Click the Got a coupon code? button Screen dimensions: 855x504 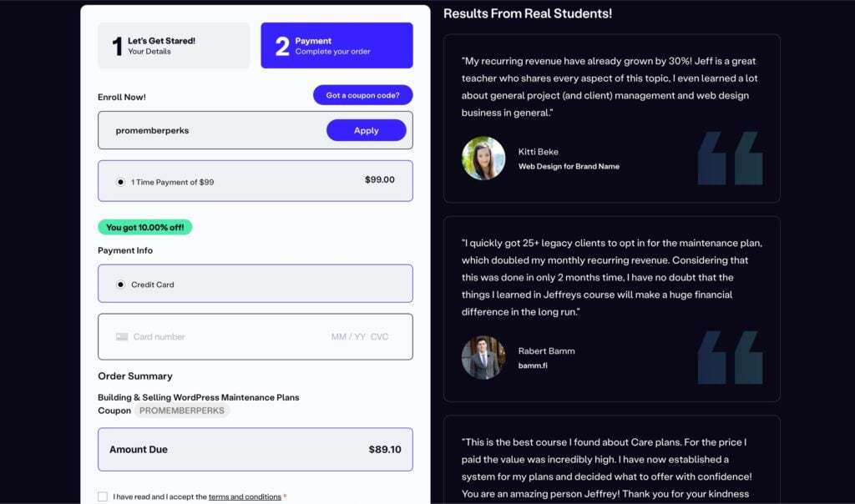click(x=362, y=95)
